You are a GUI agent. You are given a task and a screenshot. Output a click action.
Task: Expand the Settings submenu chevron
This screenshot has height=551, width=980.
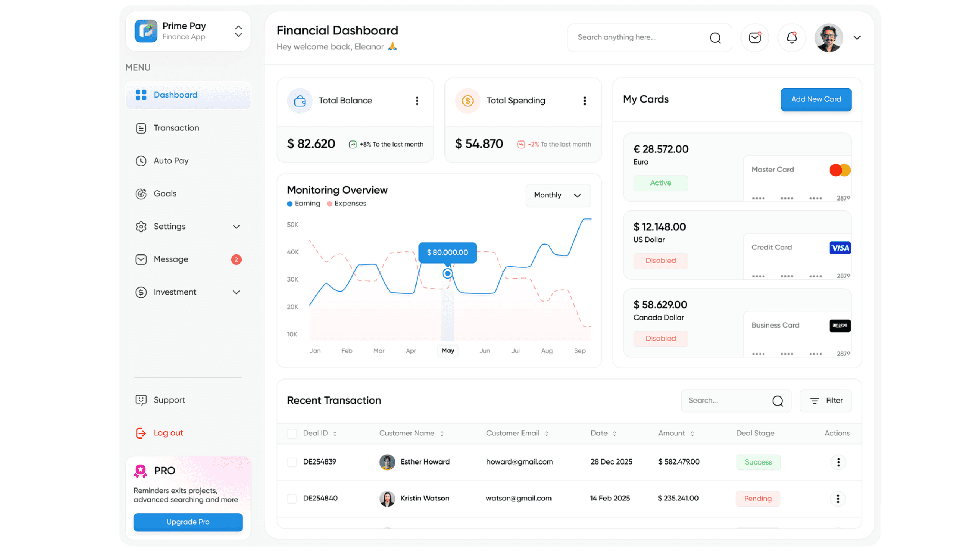tap(236, 227)
